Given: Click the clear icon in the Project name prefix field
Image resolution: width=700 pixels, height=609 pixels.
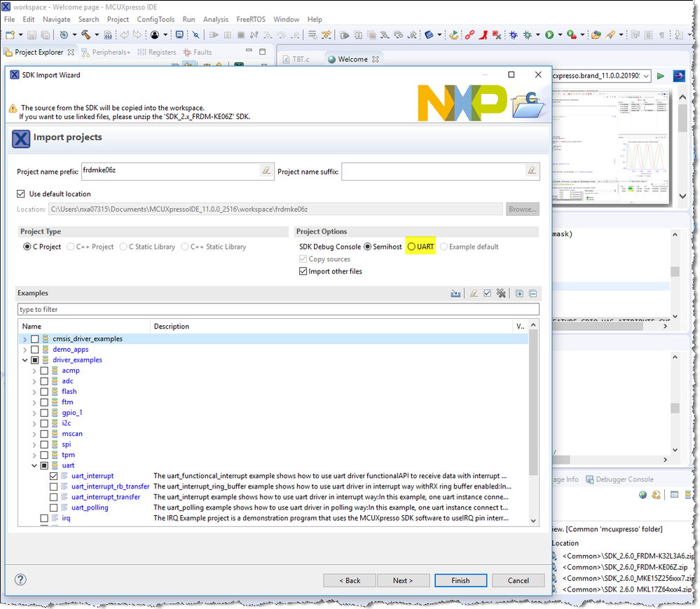Looking at the screenshot, I should pos(266,171).
